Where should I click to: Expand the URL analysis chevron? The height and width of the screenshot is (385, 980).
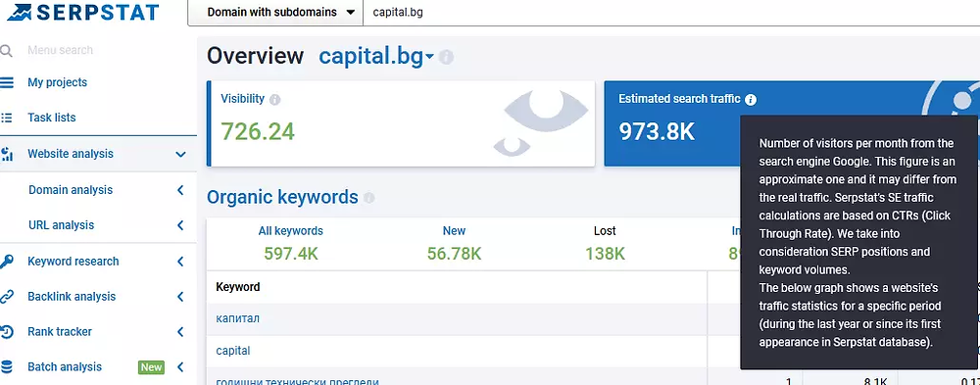[x=180, y=225]
